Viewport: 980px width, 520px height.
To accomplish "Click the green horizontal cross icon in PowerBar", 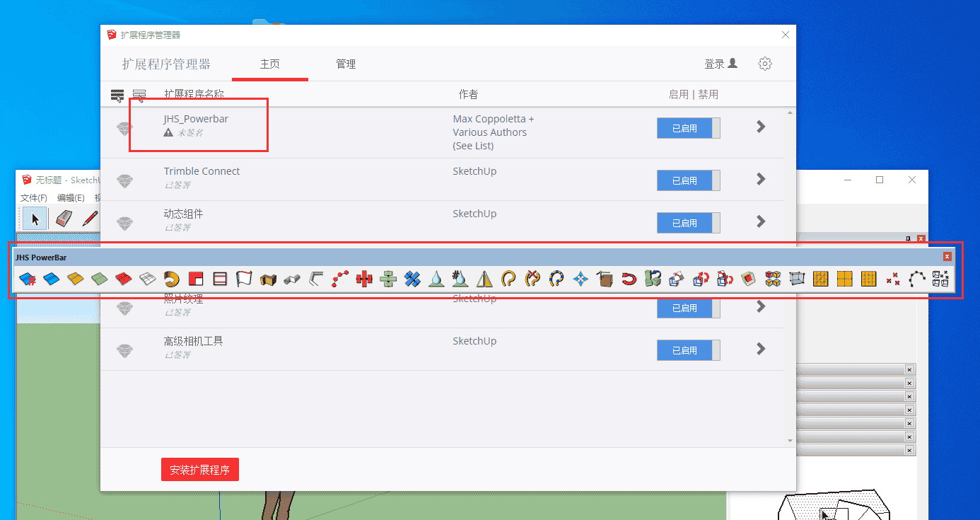I will coord(388,279).
